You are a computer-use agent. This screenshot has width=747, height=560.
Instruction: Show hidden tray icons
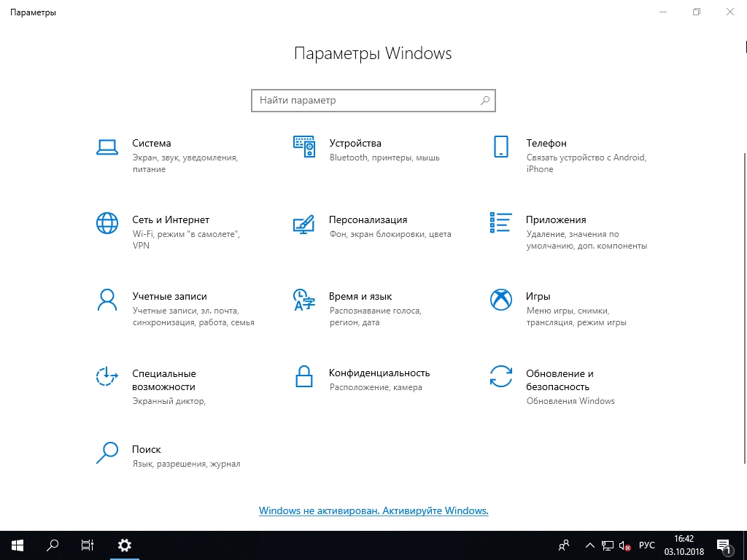(589, 545)
